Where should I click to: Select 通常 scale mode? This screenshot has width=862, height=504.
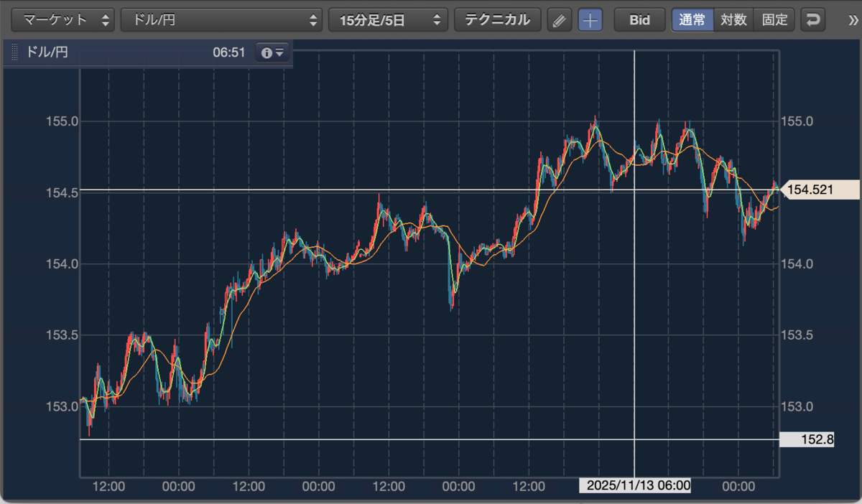point(692,20)
